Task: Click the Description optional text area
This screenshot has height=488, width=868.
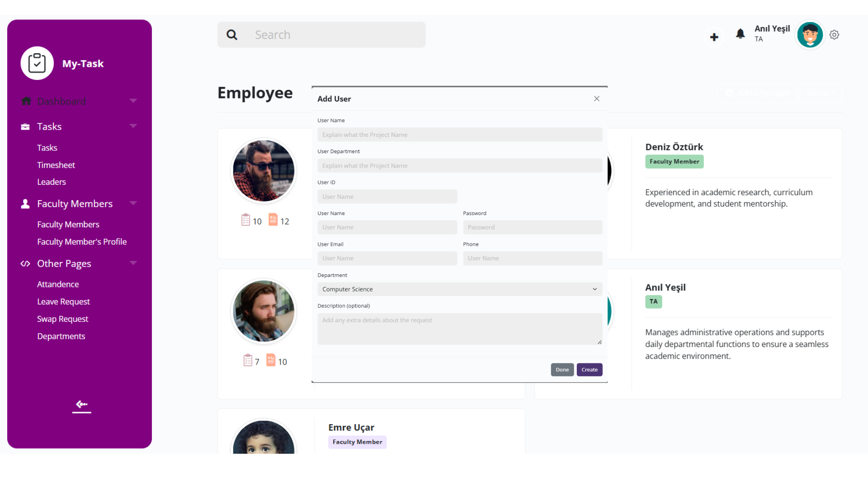Action: [x=459, y=329]
